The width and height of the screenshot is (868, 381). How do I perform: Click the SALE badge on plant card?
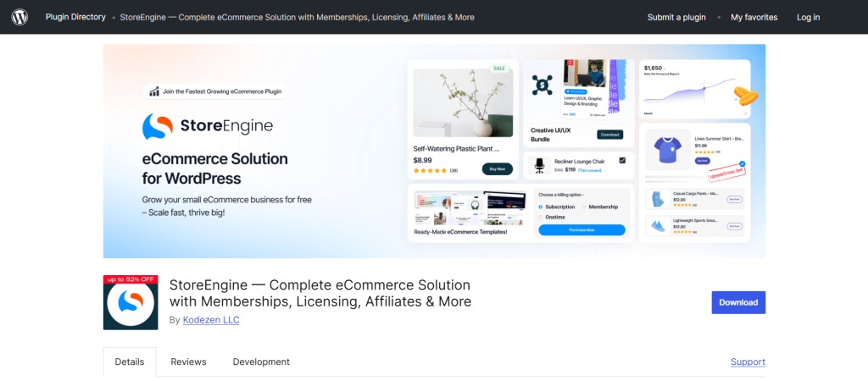499,69
